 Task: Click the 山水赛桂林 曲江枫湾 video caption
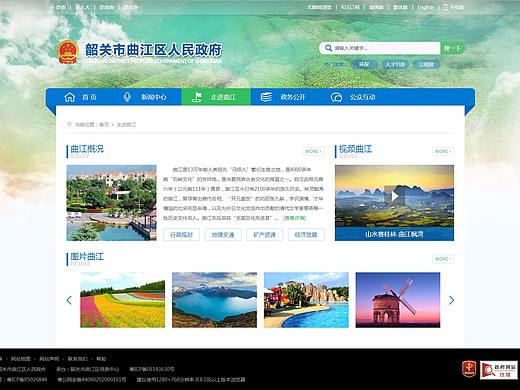[394, 234]
